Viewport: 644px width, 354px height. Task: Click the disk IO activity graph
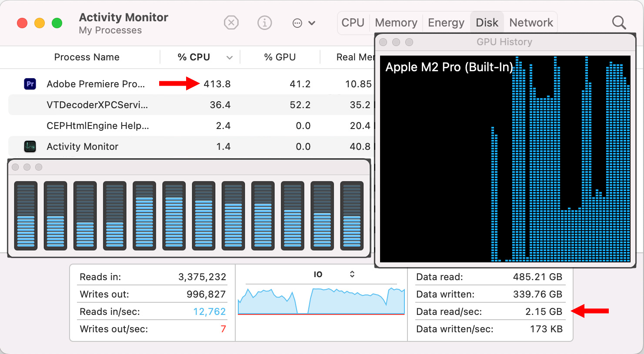coord(321,300)
